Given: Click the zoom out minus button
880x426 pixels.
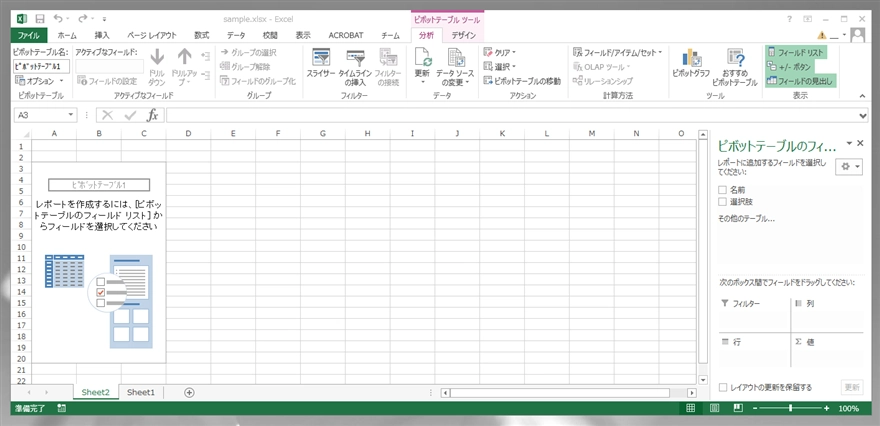Looking at the screenshot, I should coord(755,408).
